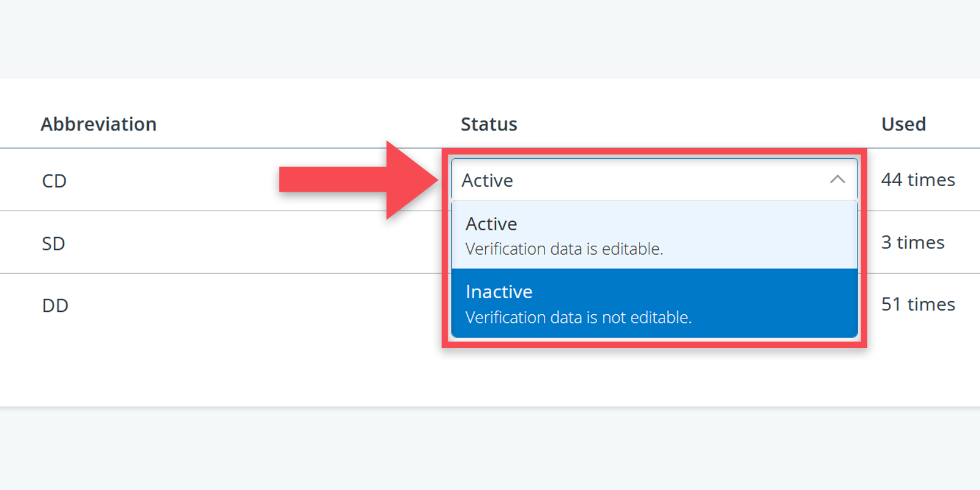Click 'Verification data is not editable.' description

pyautogui.click(x=578, y=317)
